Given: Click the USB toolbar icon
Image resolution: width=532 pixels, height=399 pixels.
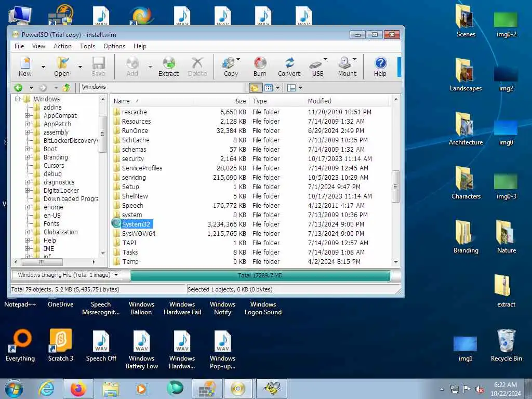Looking at the screenshot, I should [316, 66].
